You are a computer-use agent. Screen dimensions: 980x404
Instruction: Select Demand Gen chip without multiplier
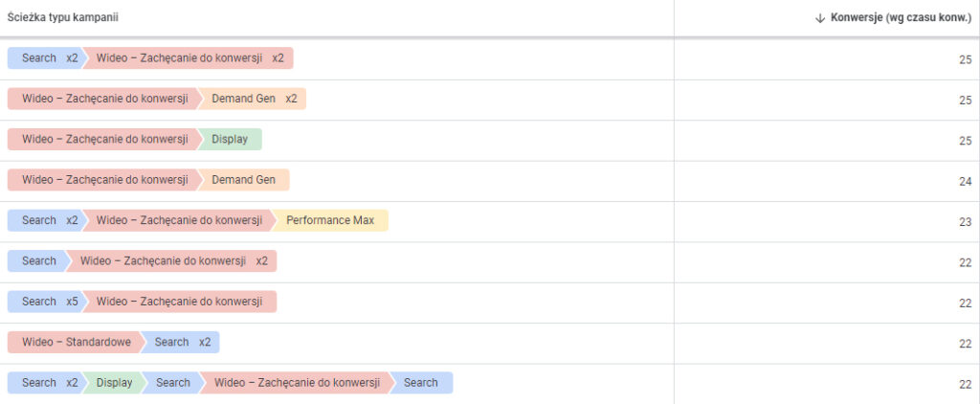pos(243,180)
